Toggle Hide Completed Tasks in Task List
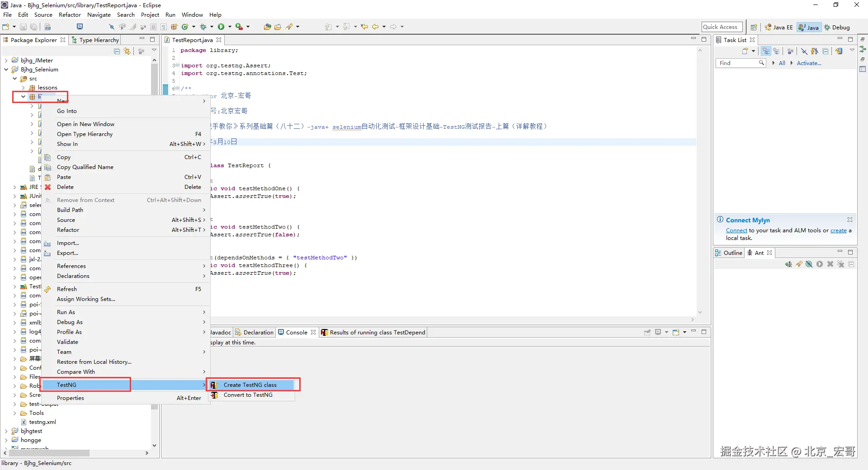868x470 pixels. [804, 52]
